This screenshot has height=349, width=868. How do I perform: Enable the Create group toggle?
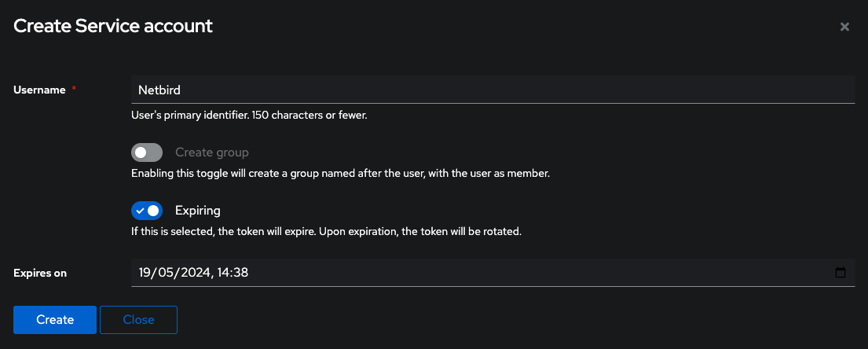point(147,152)
